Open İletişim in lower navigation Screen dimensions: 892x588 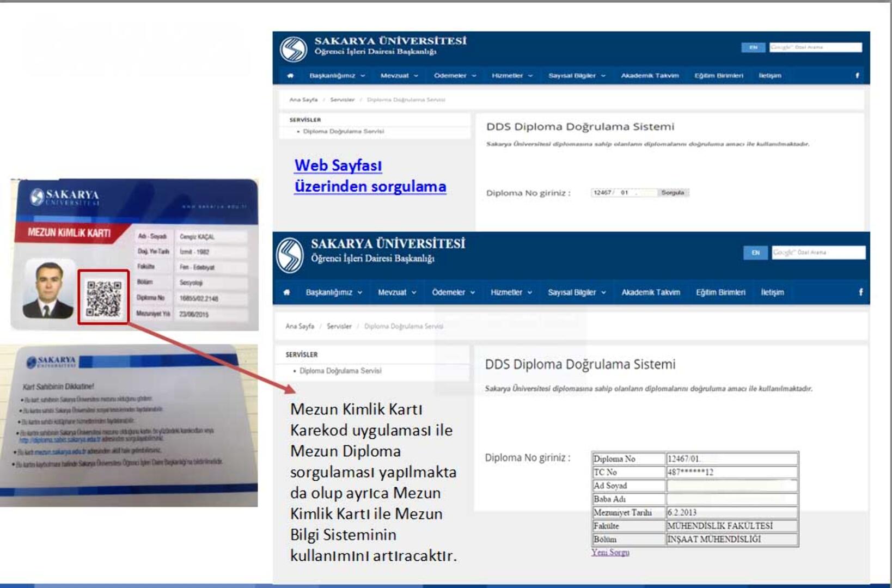tap(772, 292)
